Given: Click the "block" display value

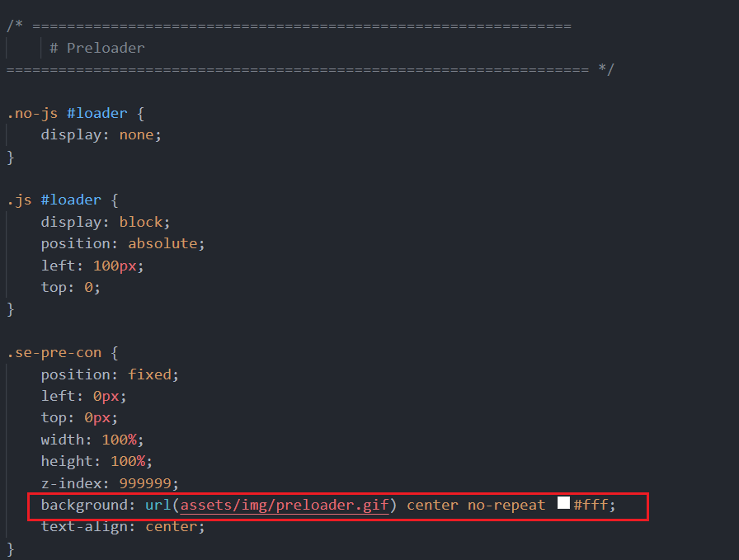Looking at the screenshot, I should point(140,222).
